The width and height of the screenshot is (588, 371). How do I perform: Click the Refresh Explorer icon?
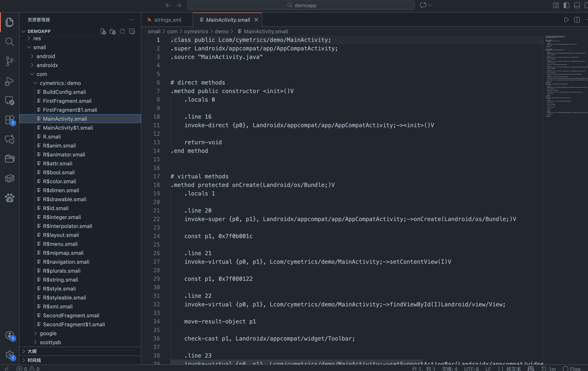coord(122,31)
